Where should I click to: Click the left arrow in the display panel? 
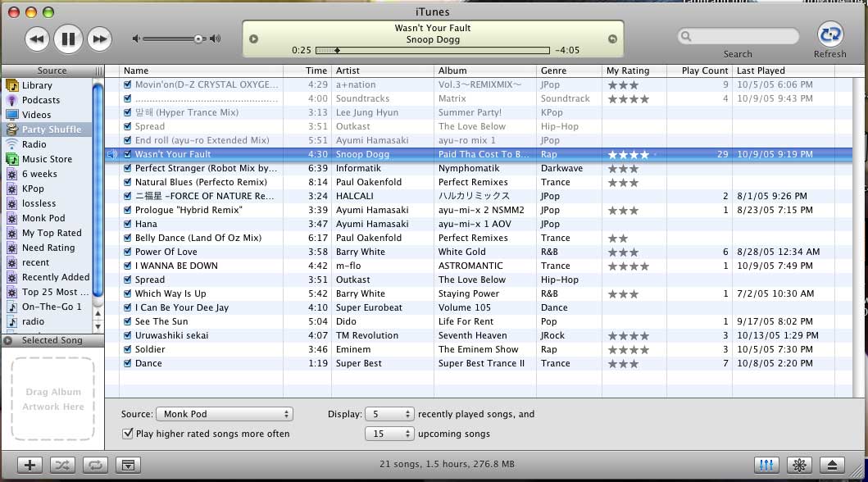pyautogui.click(x=253, y=39)
